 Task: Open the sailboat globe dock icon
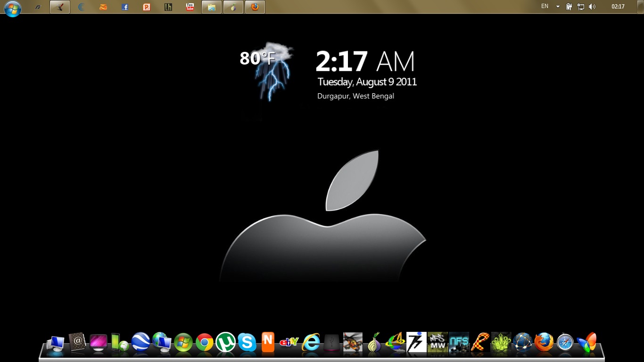click(396, 342)
